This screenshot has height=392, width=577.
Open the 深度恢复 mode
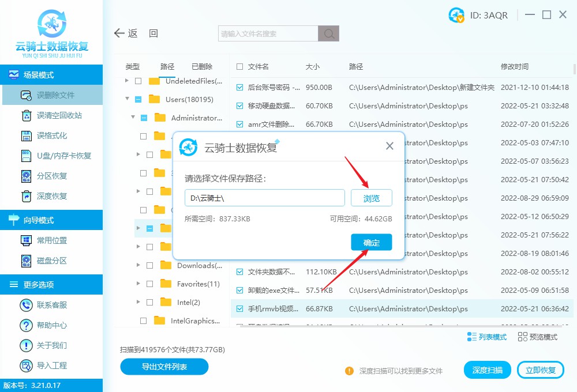coord(52,197)
